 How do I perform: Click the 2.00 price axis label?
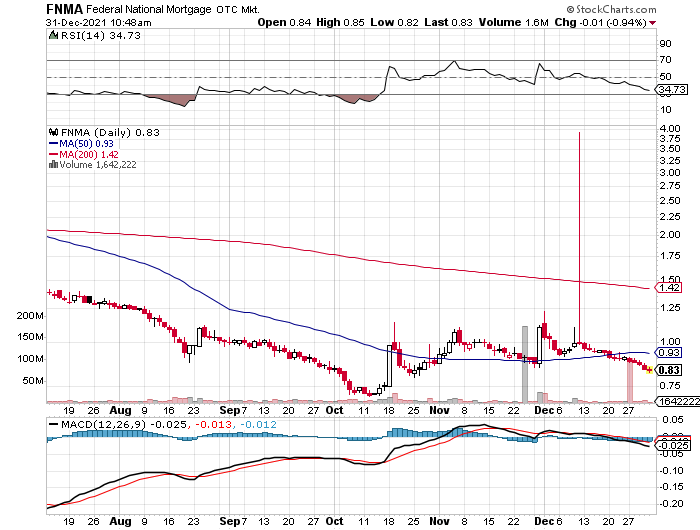tap(670, 235)
